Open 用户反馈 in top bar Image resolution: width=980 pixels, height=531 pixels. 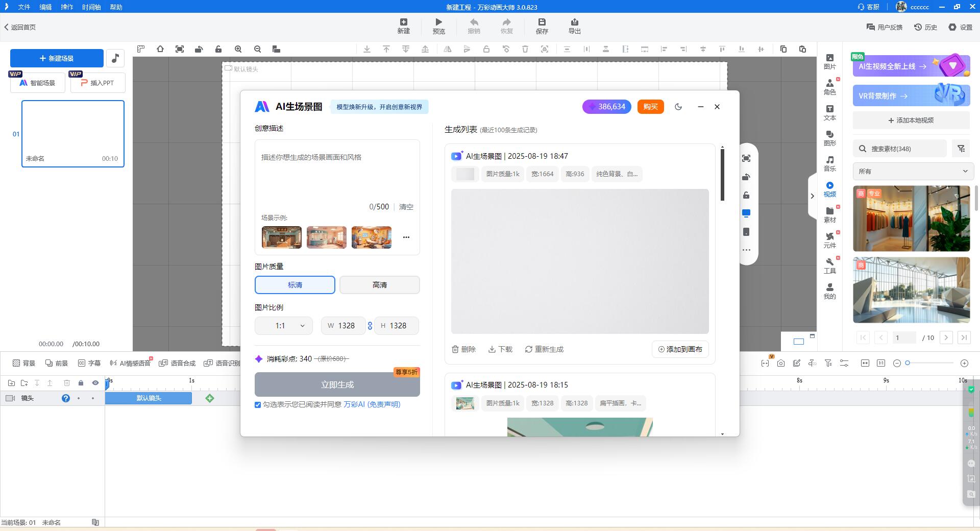click(x=885, y=27)
